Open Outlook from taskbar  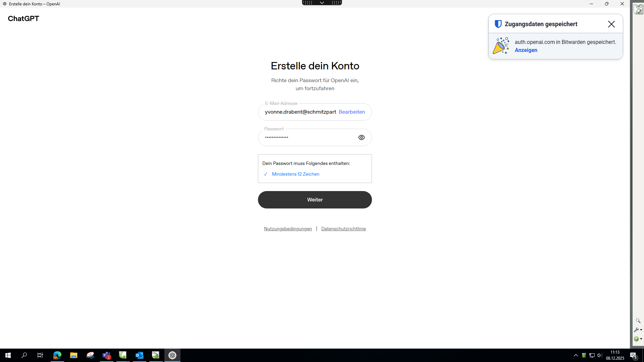click(x=139, y=355)
